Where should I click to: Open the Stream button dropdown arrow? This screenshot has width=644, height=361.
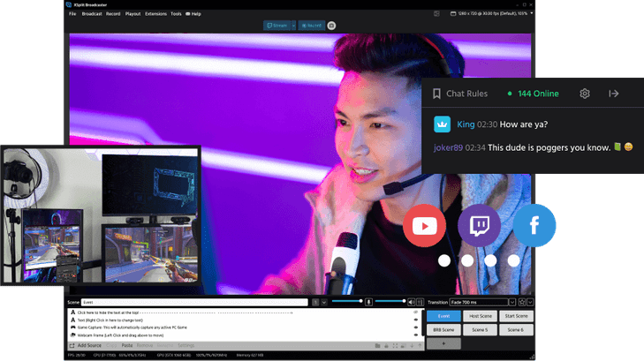[293, 26]
